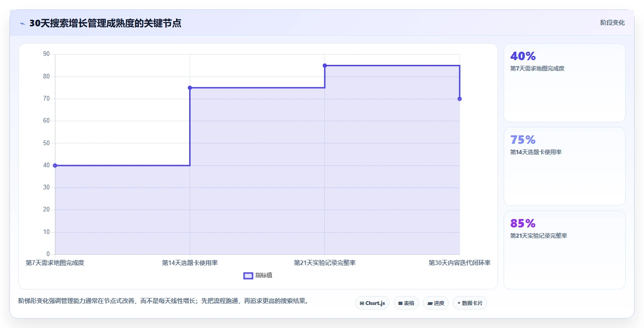Click the y-axis tick label 90
The width and height of the screenshot is (644, 328).
[x=46, y=54]
